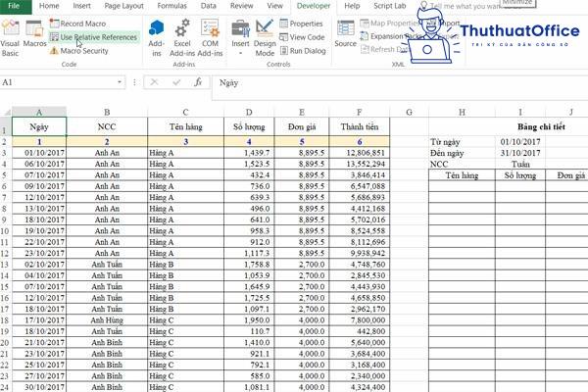Select the Developer tab
The height and width of the screenshot is (392, 588).
click(x=314, y=6)
